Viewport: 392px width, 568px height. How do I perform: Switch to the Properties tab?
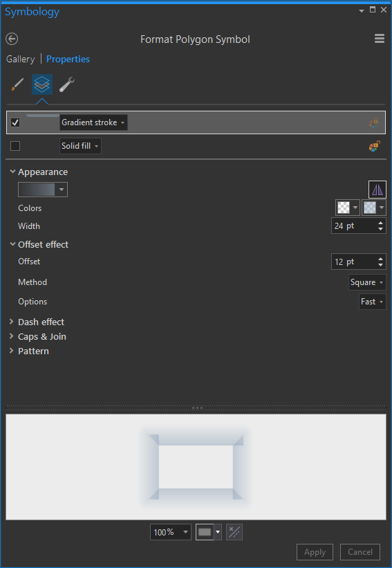pos(68,59)
